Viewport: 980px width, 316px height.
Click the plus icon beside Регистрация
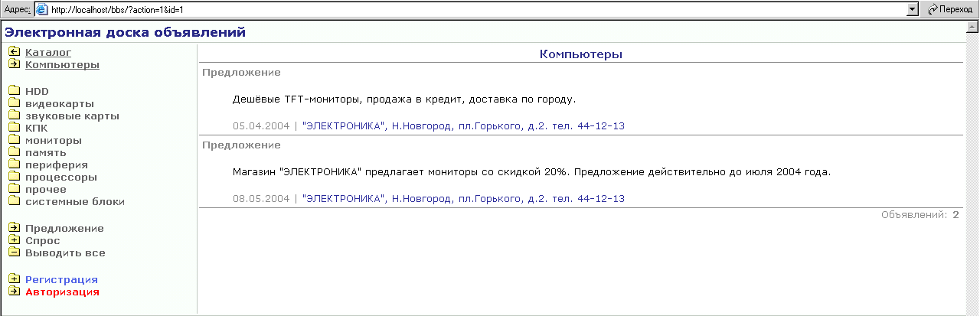point(14,279)
